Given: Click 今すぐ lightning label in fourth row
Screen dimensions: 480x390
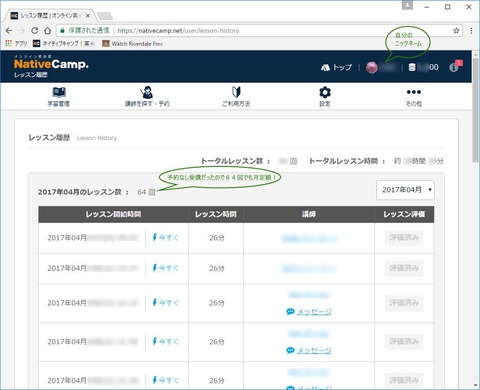Looking at the screenshot, I should tap(165, 342).
